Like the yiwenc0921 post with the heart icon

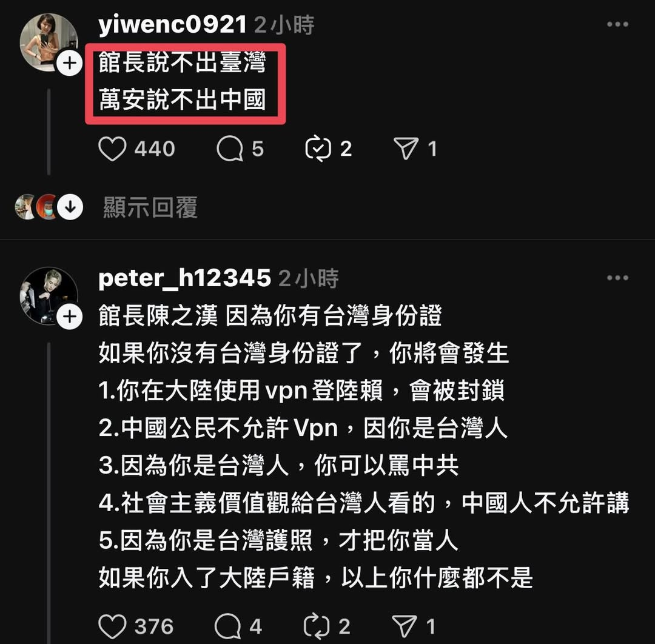pos(112,149)
